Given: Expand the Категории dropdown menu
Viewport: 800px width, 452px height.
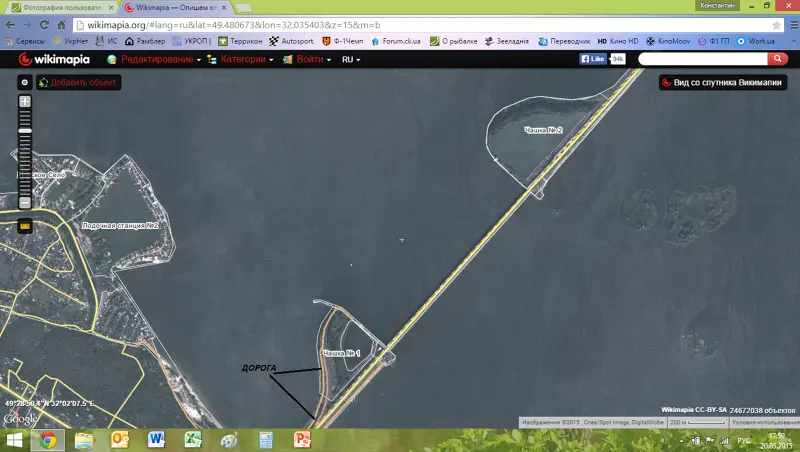Looking at the screenshot, I should [240, 59].
